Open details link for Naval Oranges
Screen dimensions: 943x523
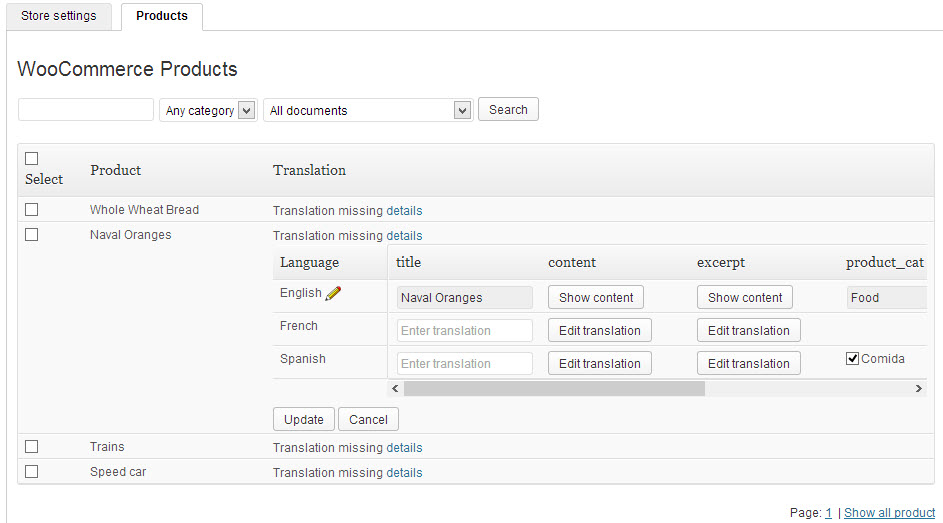pyautogui.click(x=404, y=236)
